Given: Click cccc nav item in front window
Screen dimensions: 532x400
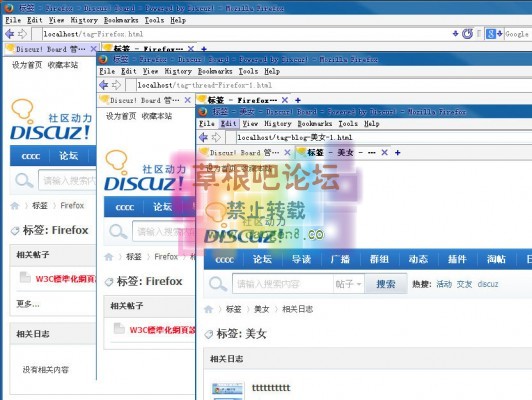Looking at the screenshot, I should (224, 259).
